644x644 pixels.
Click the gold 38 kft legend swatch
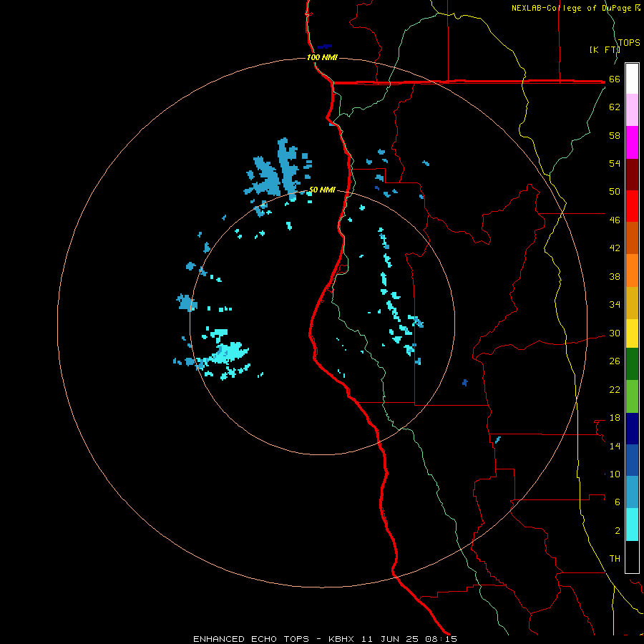[632, 303]
